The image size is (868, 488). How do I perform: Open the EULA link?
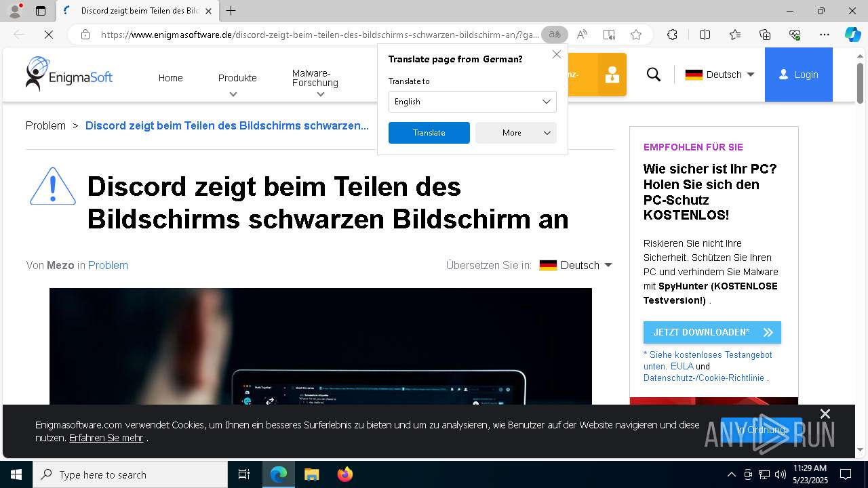point(682,366)
